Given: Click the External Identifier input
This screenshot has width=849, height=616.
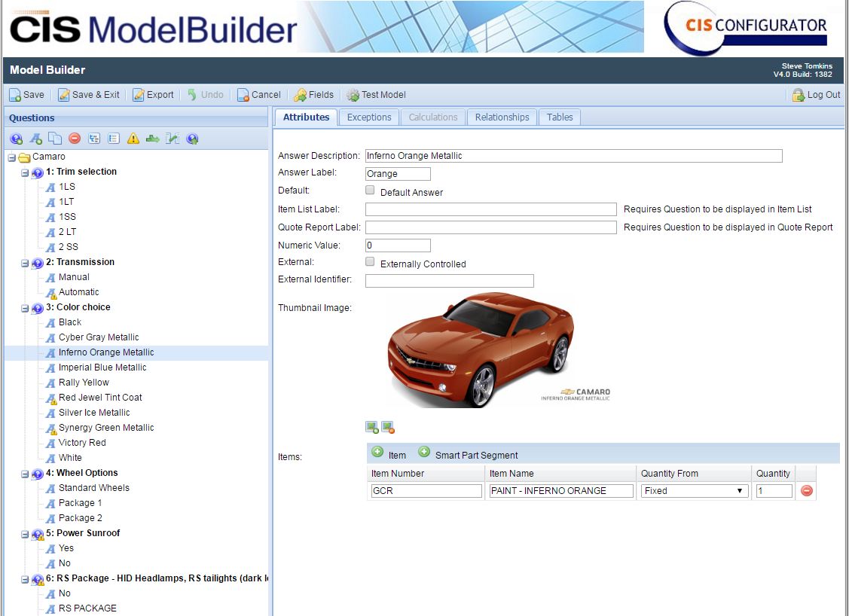Looking at the screenshot, I should click(450, 280).
